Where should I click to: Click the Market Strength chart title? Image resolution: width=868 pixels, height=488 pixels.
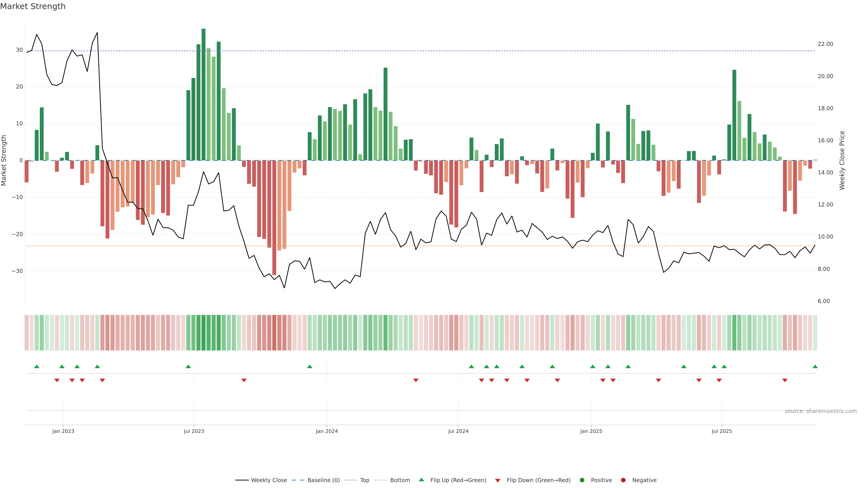click(33, 6)
